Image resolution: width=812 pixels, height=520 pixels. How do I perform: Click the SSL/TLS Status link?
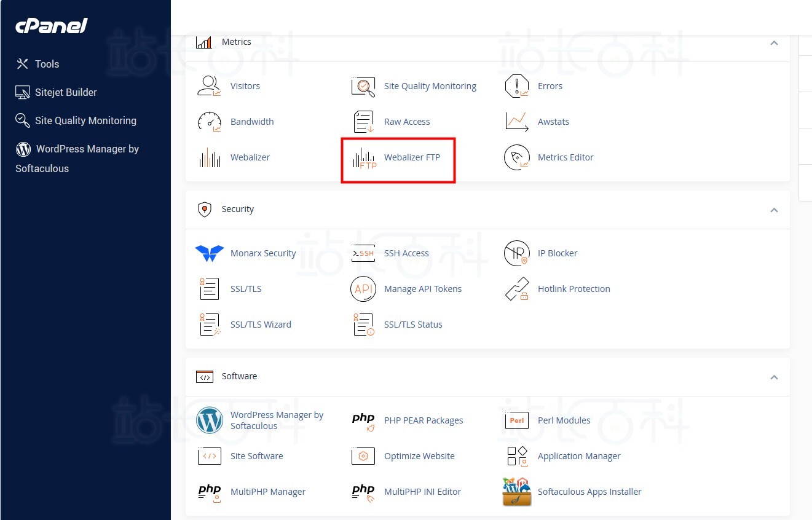(x=413, y=325)
